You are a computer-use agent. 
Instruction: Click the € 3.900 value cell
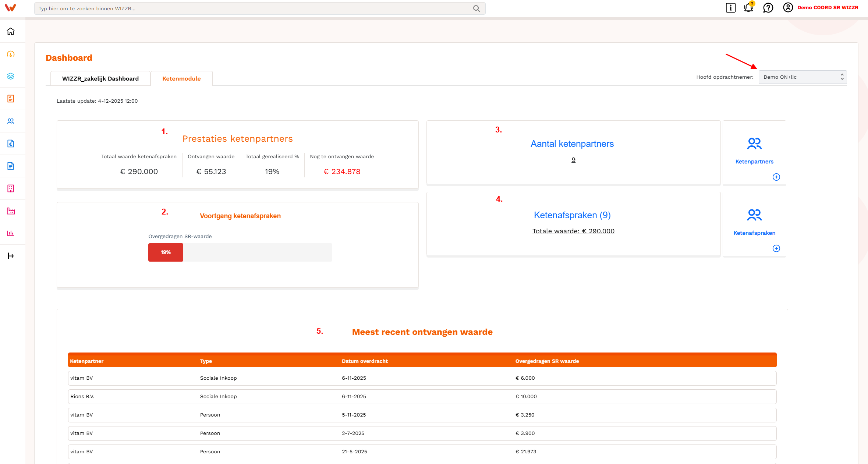(x=525, y=433)
